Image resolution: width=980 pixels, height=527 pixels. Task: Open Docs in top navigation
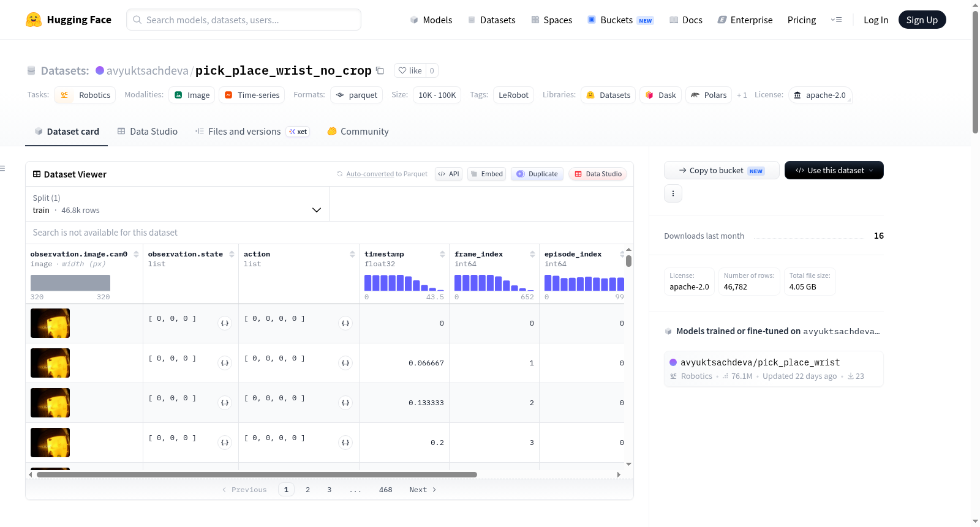tap(686, 20)
